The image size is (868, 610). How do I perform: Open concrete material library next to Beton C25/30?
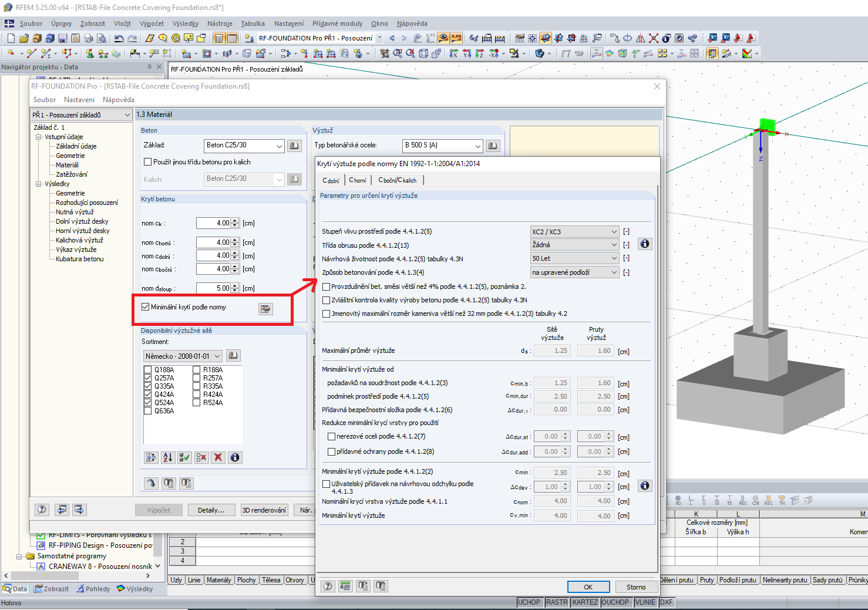point(294,146)
